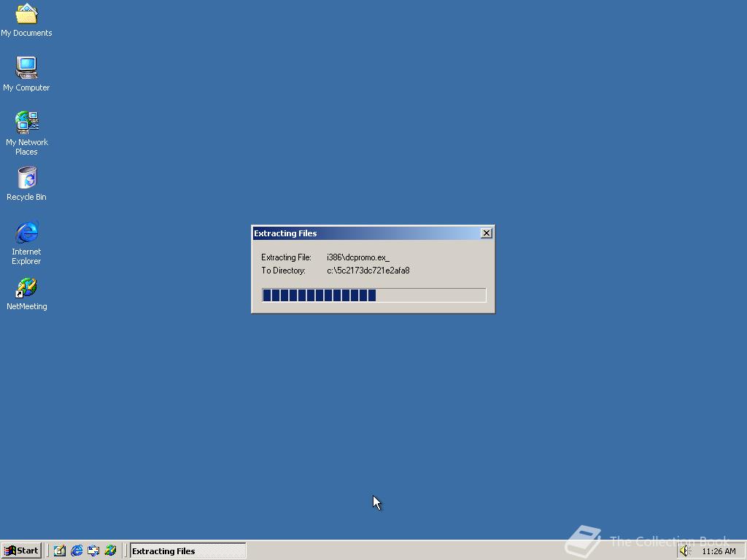Click the 'To Directory:' label

[x=283, y=271]
